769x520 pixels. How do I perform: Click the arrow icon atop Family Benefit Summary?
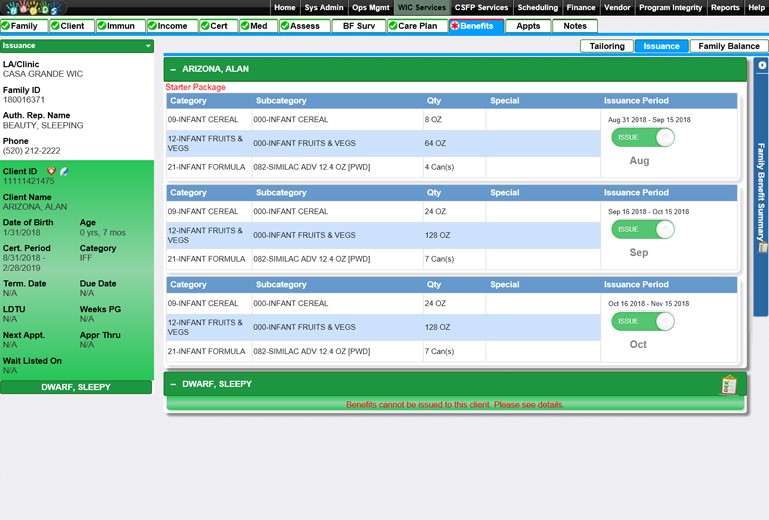tap(763, 65)
